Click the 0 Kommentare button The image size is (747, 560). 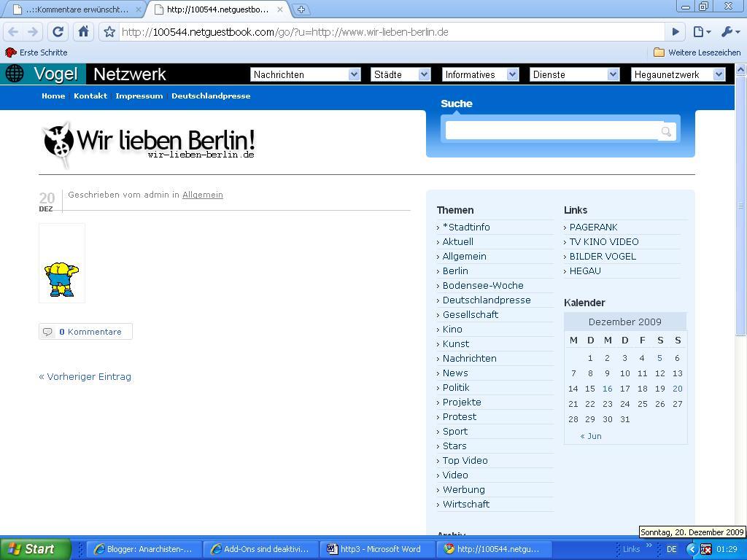[86, 332]
